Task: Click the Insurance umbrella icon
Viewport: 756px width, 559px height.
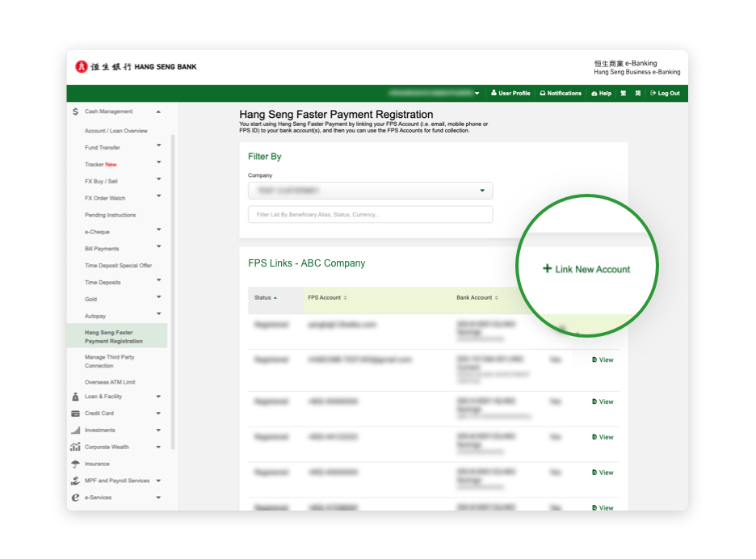Action: tap(74, 464)
